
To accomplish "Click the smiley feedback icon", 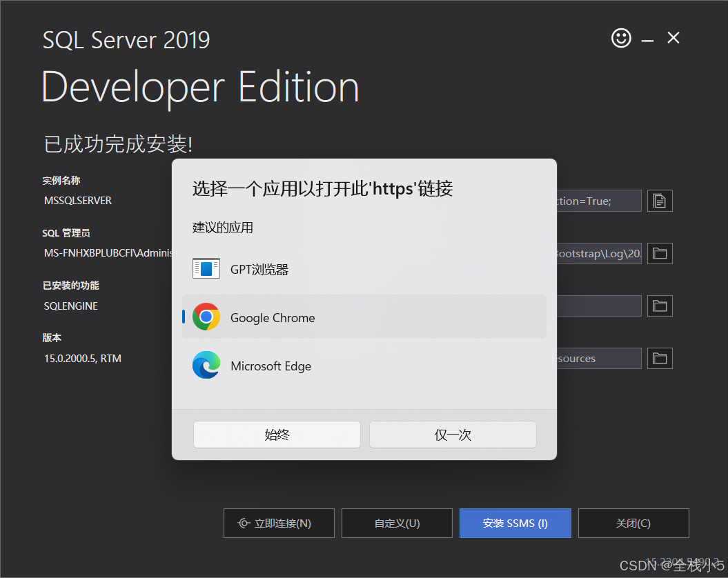I will (620, 38).
